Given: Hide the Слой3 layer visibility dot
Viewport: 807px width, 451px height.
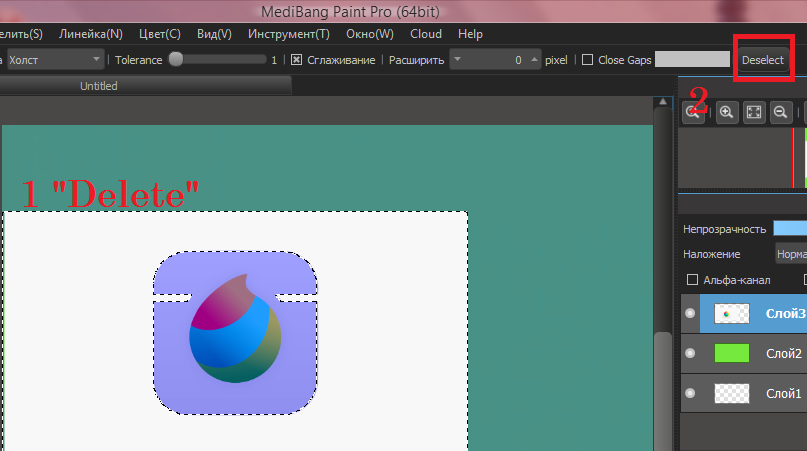Looking at the screenshot, I should (x=690, y=313).
